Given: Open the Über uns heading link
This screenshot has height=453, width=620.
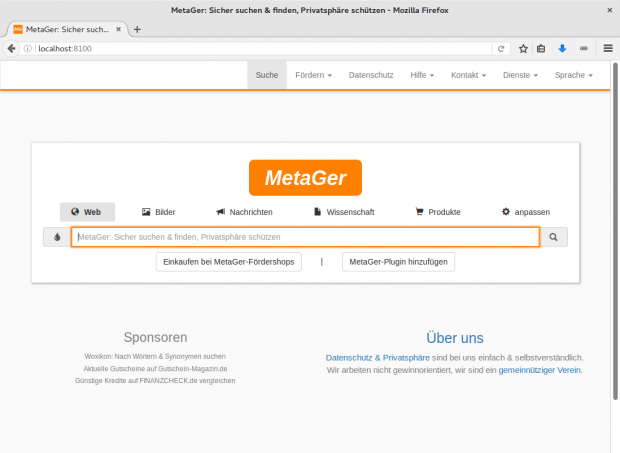Looking at the screenshot, I should 455,338.
